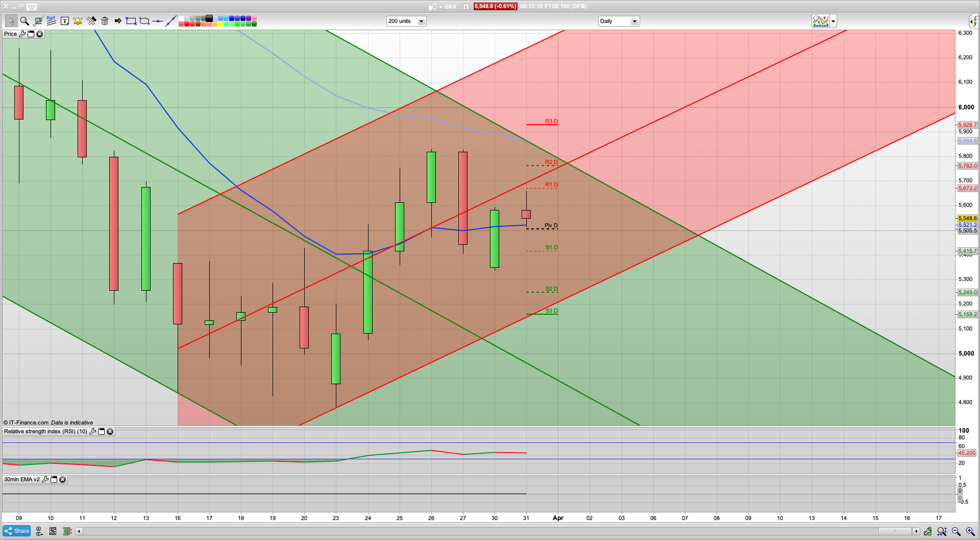Pick the text annotation tool

pos(65,21)
